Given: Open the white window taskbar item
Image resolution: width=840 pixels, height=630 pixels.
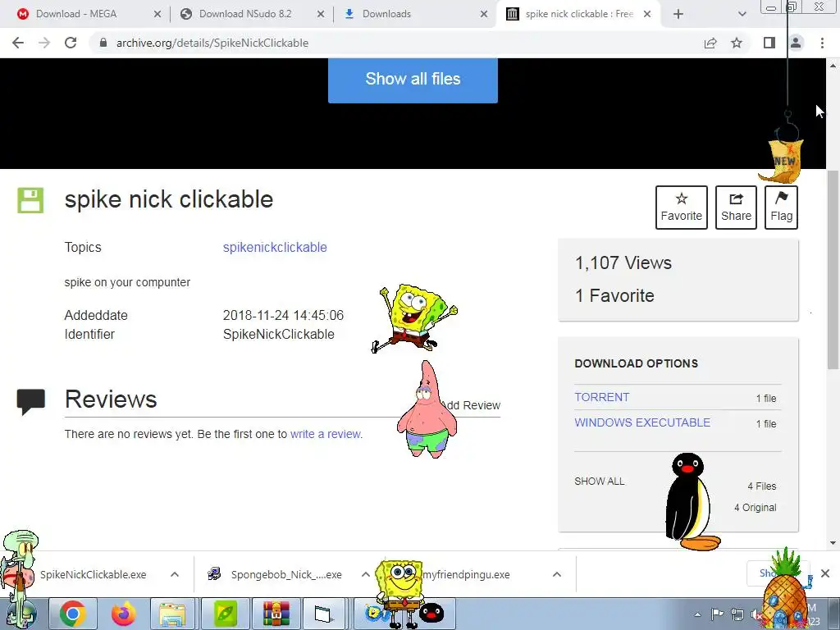Looking at the screenshot, I should point(324,614).
